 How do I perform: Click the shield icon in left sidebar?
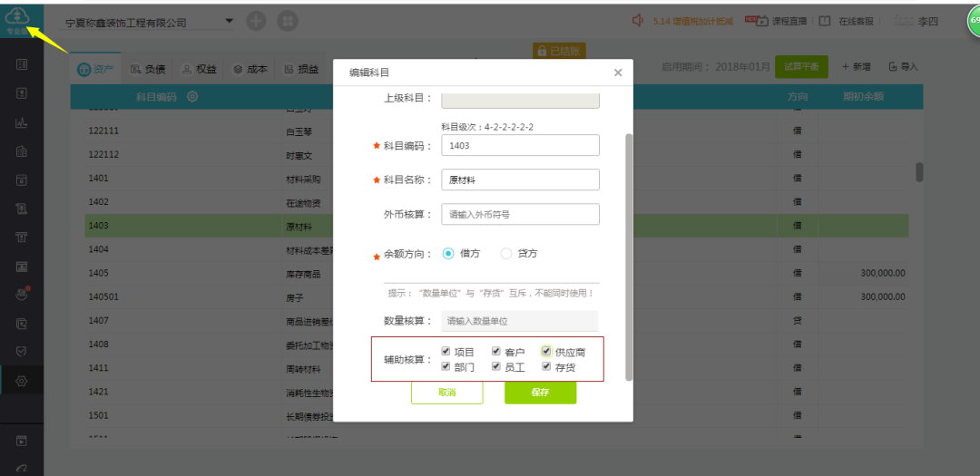21,352
